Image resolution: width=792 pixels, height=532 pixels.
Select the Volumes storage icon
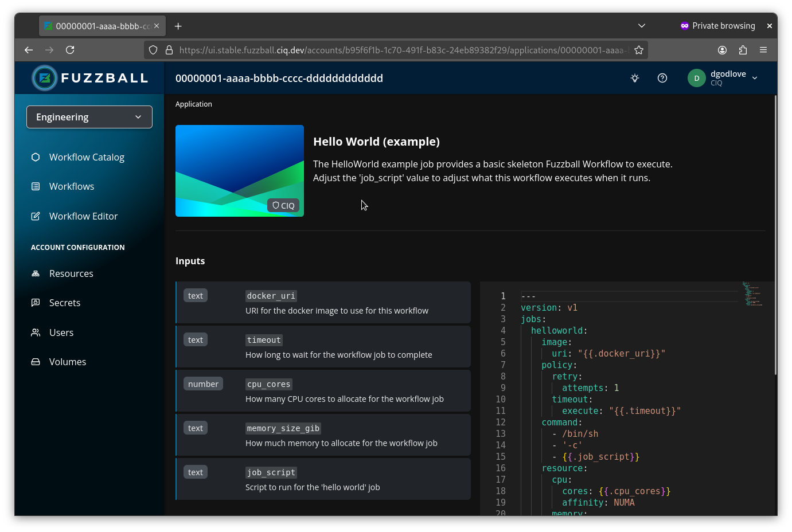(x=35, y=361)
